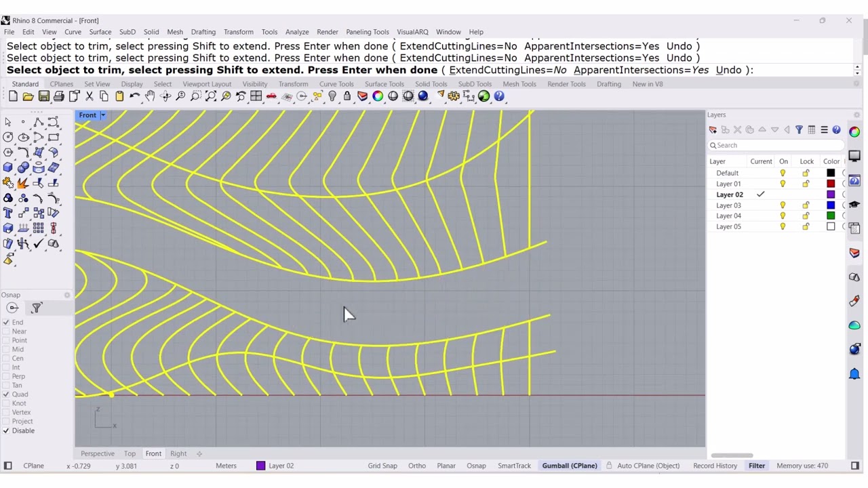Screen dimensions: 868x488
Task: Click the command history scroll arrow
Action: click(x=857, y=70)
